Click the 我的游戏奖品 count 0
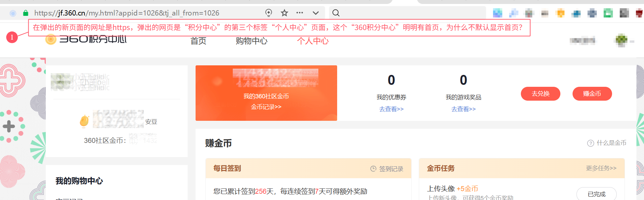This screenshot has height=200, width=644. (464, 80)
